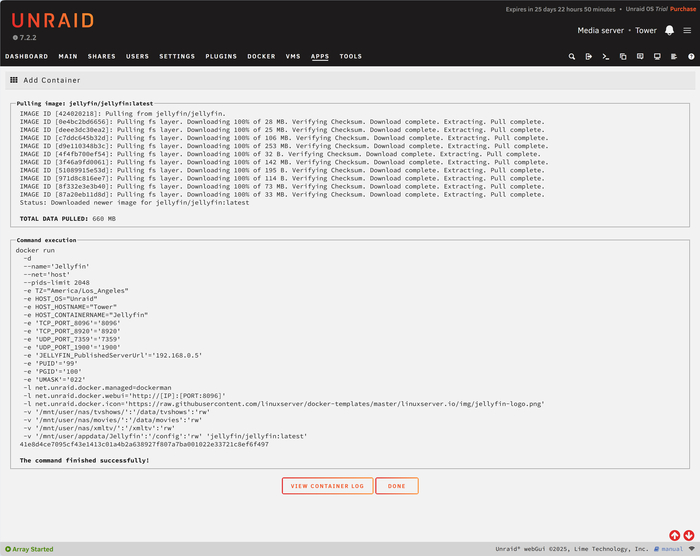Go to the Docker tab
Image resolution: width=700 pixels, height=556 pixels.
261,57
